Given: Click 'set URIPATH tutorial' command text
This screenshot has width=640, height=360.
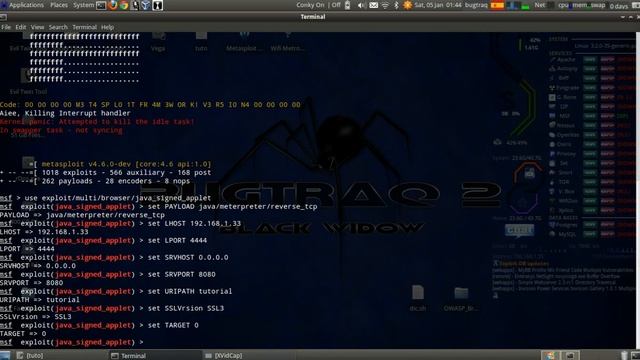Looking at the screenshot, I should click(190, 291).
